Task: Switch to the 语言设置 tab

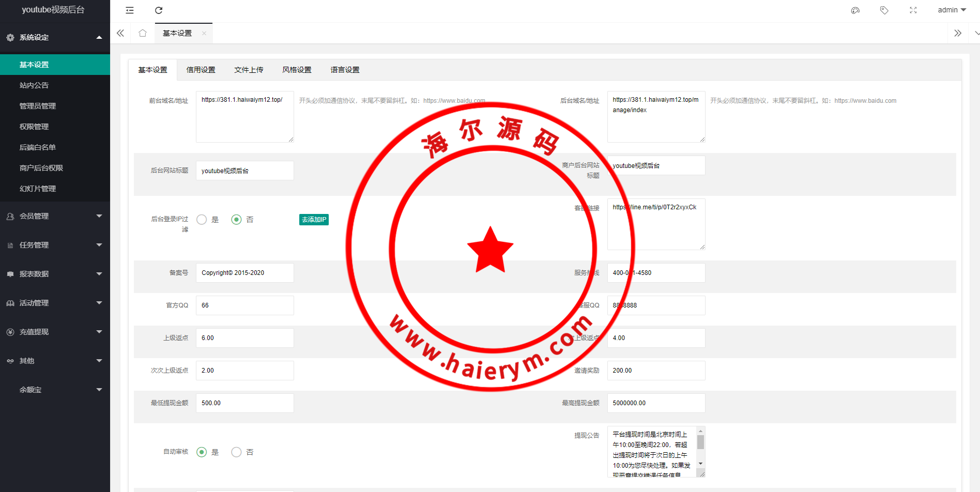Action: tap(345, 70)
